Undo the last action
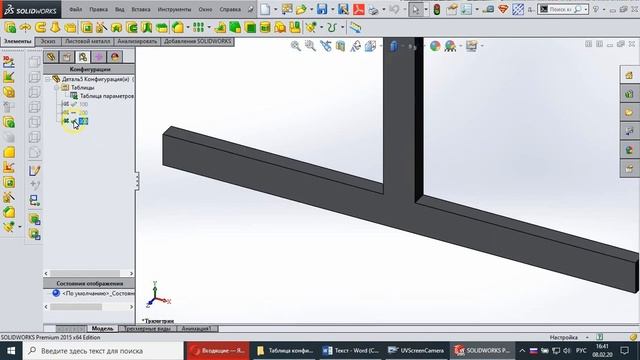 point(394,9)
